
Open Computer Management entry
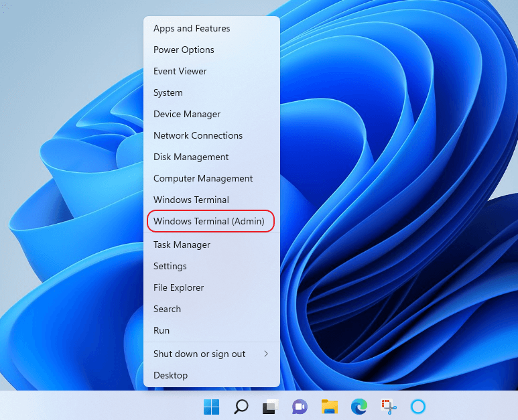point(212,179)
